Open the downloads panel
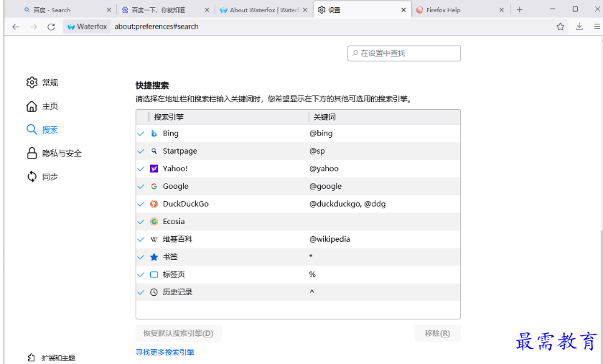Screen dimensions: 603x364 coord(579,27)
